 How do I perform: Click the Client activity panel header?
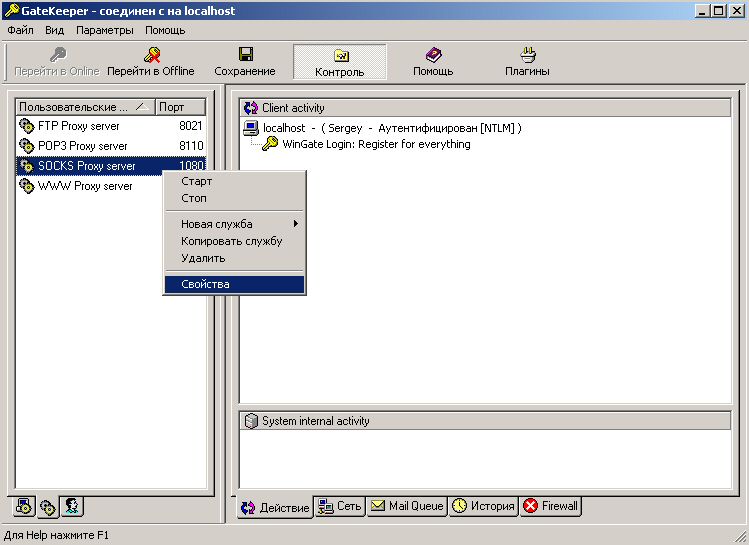(x=485, y=108)
